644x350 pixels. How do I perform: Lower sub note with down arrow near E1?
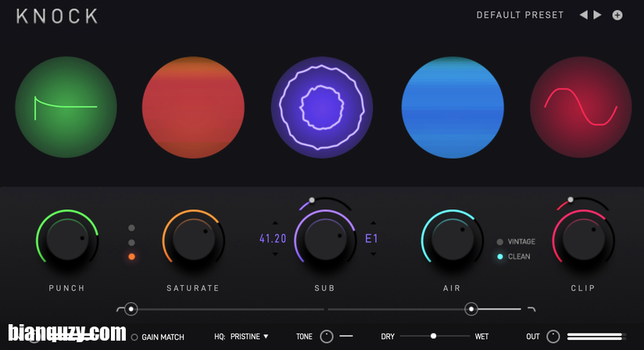[x=373, y=255]
